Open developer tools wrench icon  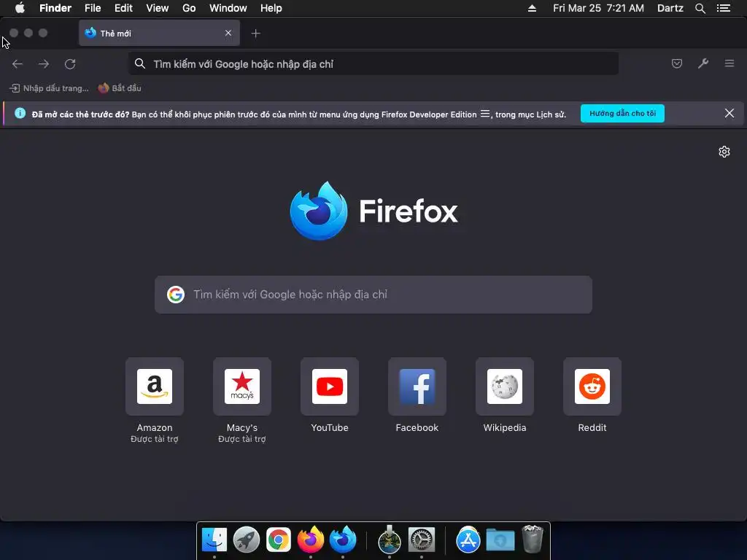(x=703, y=63)
